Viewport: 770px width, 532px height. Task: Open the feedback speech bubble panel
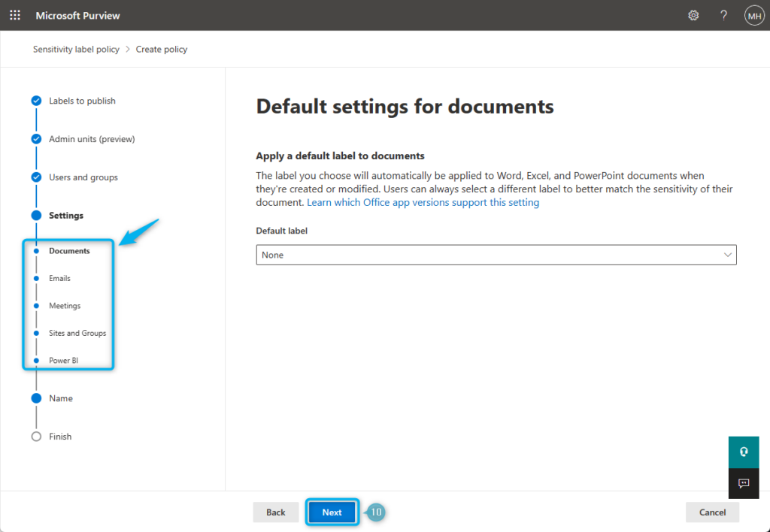pyautogui.click(x=744, y=483)
